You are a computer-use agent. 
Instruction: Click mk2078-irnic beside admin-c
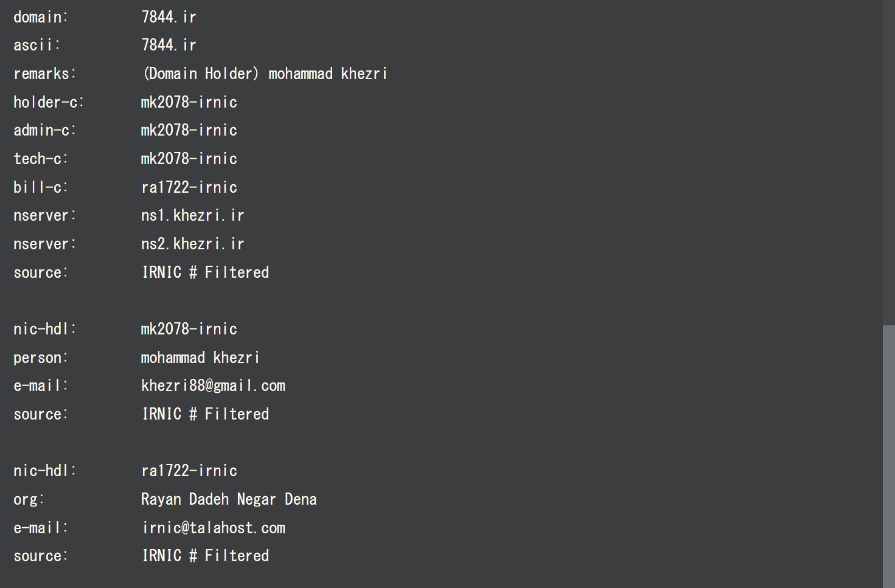click(x=189, y=130)
